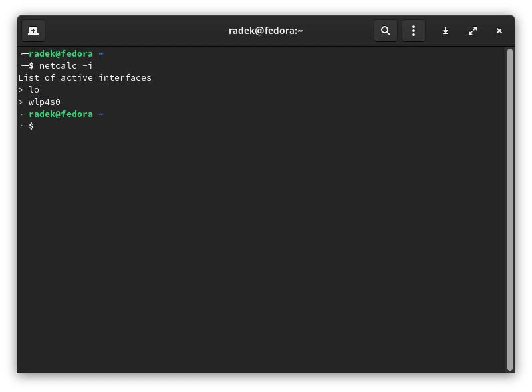The height and width of the screenshot is (392, 532).
Task: Click the empty $ prompt at the bottom
Action: click(x=31, y=126)
